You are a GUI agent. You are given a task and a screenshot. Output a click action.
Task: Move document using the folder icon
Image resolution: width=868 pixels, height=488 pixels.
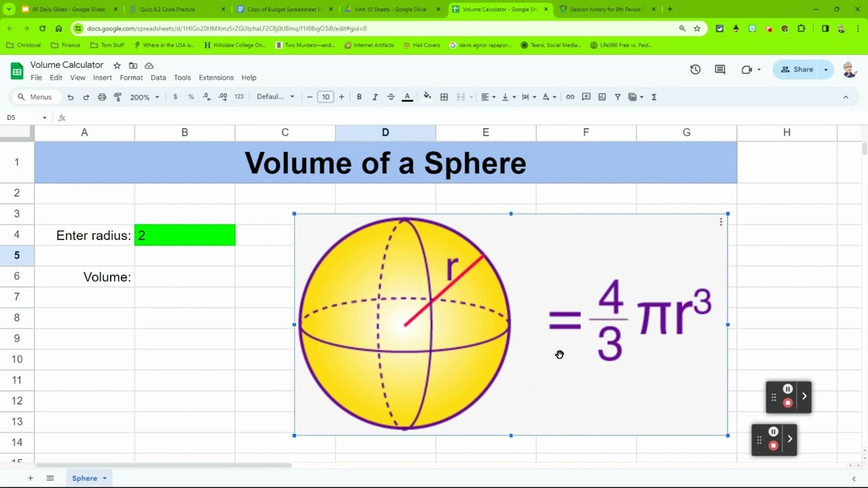(x=133, y=65)
